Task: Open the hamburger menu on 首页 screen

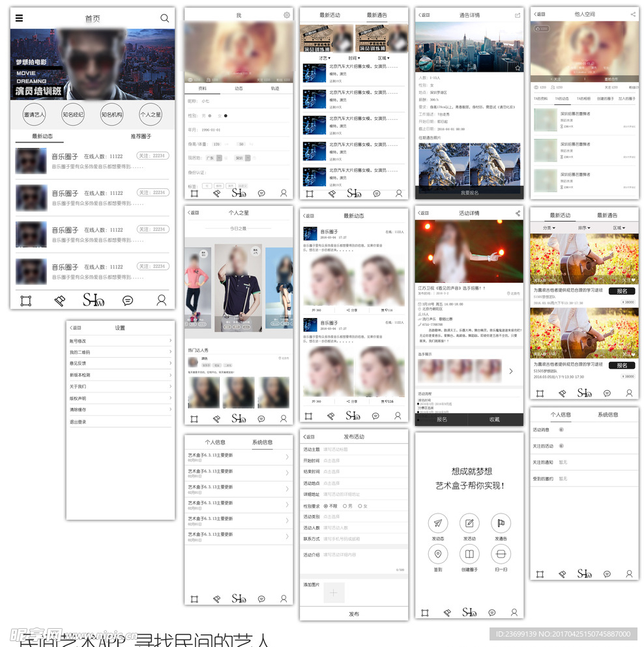Action: coord(19,18)
